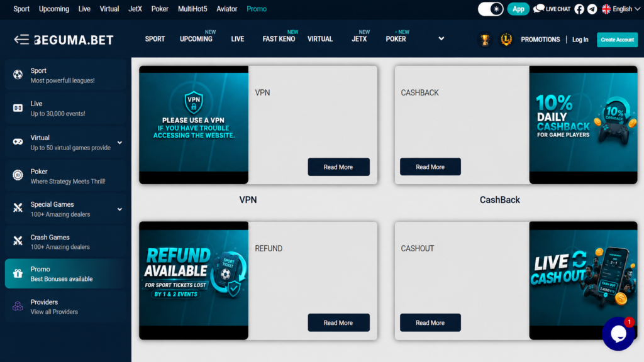The height and width of the screenshot is (362, 644).
Task: Select 'Up to 30,000 events!' sidebar text
Action: [x=58, y=114]
